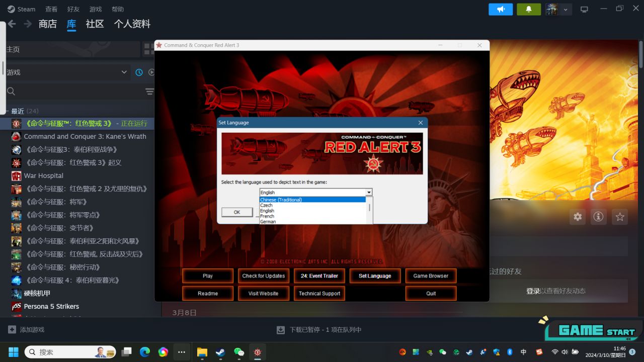The width and height of the screenshot is (644, 362).
Task: Open the language dropdown arrow in Set Language
Action: (x=369, y=192)
